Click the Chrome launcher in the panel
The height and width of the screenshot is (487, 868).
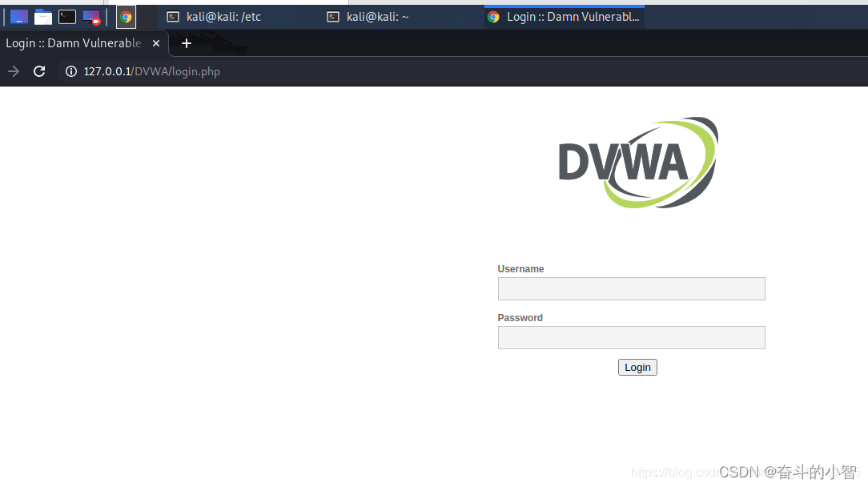(x=127, y=17)
